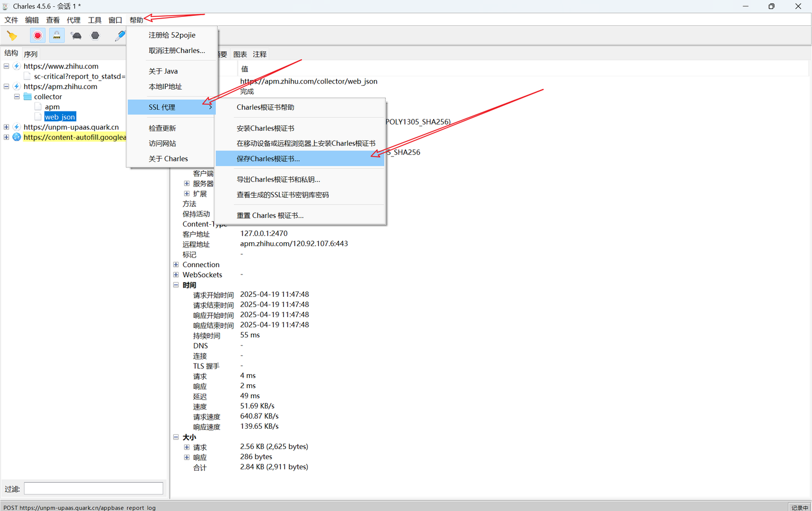Select 访问网站 menu entry
This screenshot has width=812, height=511.
pos(172,143)
